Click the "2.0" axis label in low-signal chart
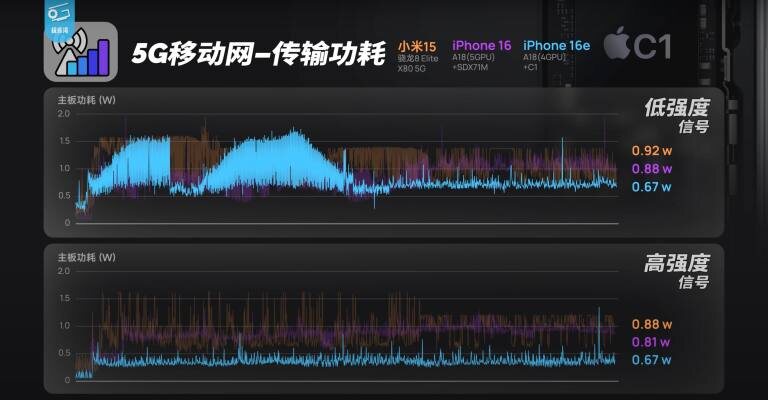Viewport: 768px width, 400px height. (64, 114)
